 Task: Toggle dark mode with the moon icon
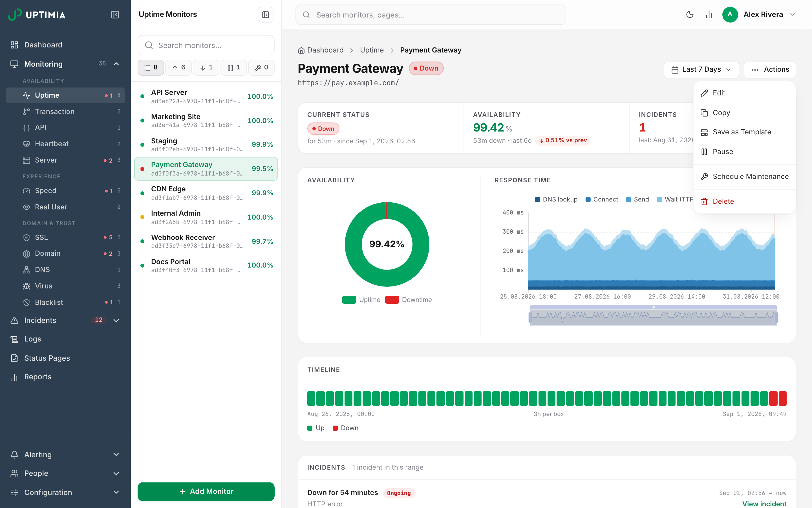pos(690,14)
